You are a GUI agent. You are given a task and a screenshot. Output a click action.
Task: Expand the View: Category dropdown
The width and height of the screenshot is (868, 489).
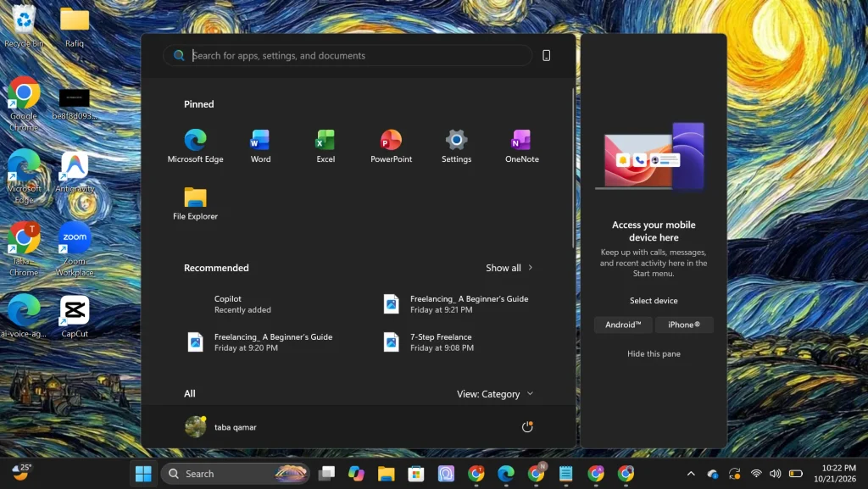click(495, 394)
